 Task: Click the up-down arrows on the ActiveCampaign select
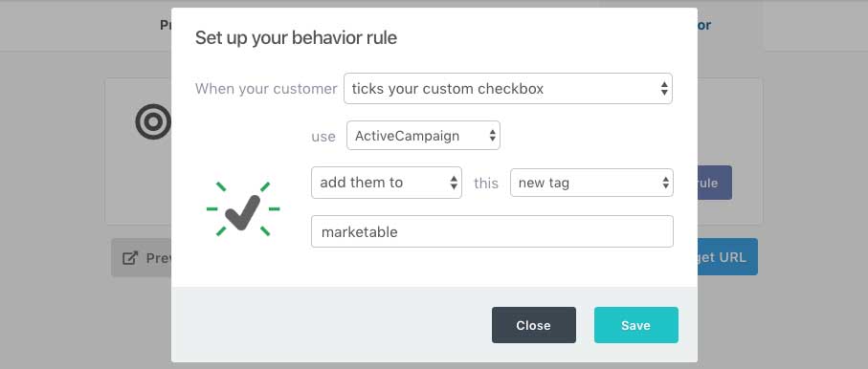(x=492, y=136)
